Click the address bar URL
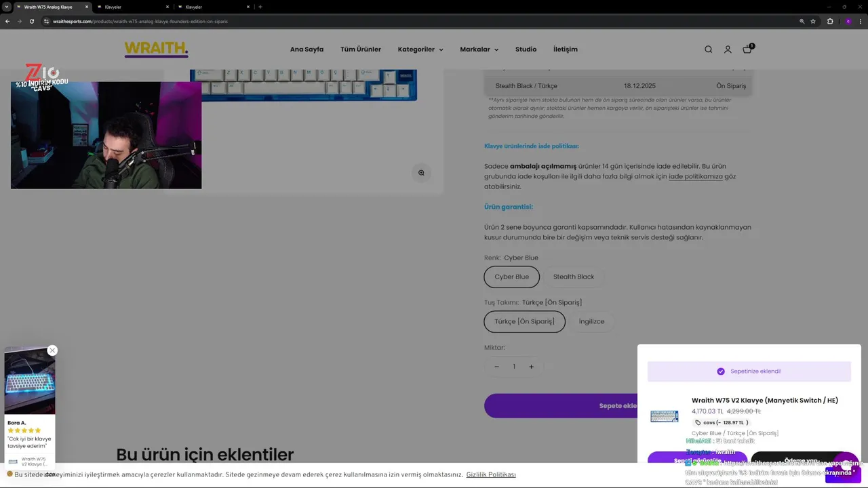The image size is (868, 488). 140,21
